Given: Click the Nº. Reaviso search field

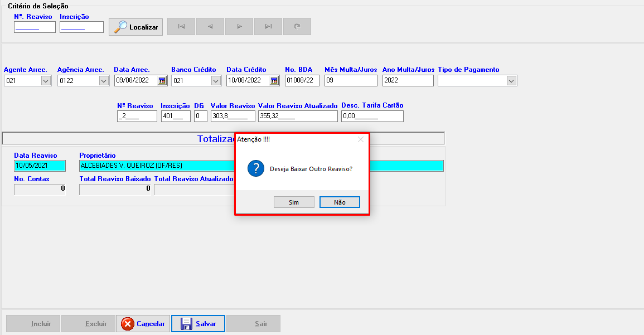Looking at the screenshot, I should pos(35,27).
